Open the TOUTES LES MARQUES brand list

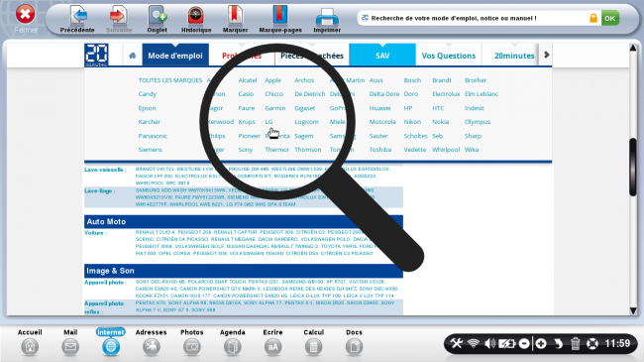(170, 80)
